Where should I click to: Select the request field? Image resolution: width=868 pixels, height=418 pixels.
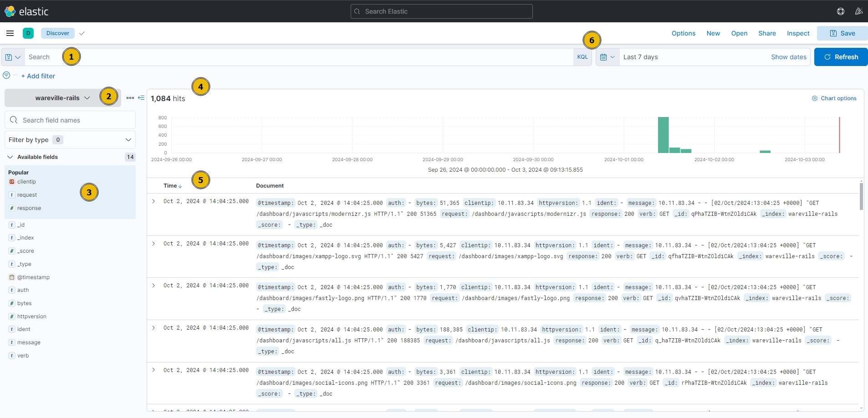click(x=27, y=195)
